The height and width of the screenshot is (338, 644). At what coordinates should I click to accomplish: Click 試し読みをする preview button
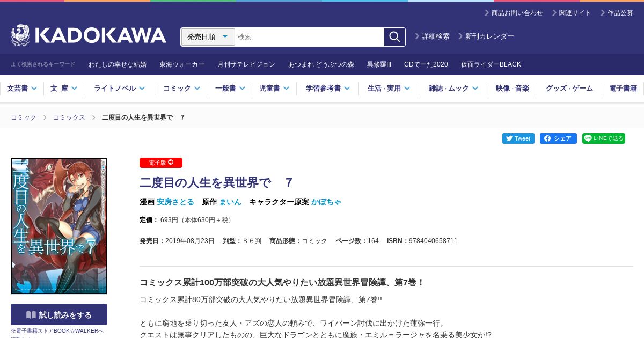pos(59,314)
